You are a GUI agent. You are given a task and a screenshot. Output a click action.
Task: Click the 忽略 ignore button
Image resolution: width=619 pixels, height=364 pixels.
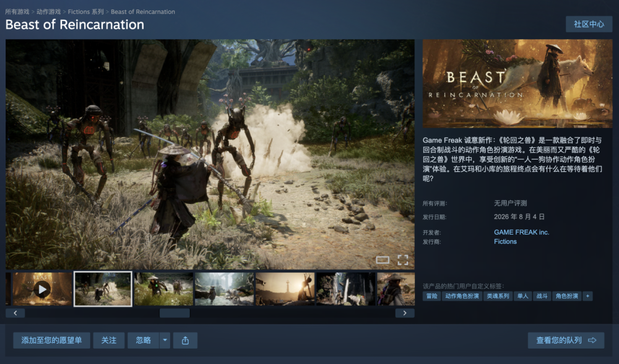tap(144, 340)
